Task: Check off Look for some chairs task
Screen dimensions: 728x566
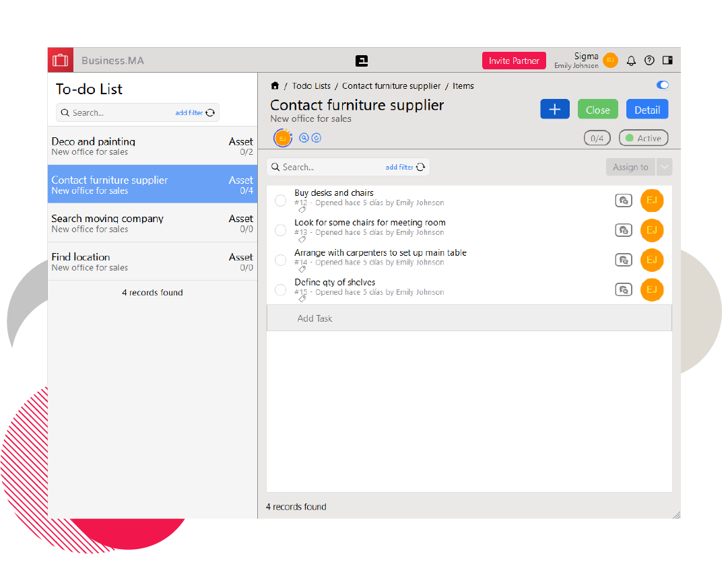Action: point(281,230)
